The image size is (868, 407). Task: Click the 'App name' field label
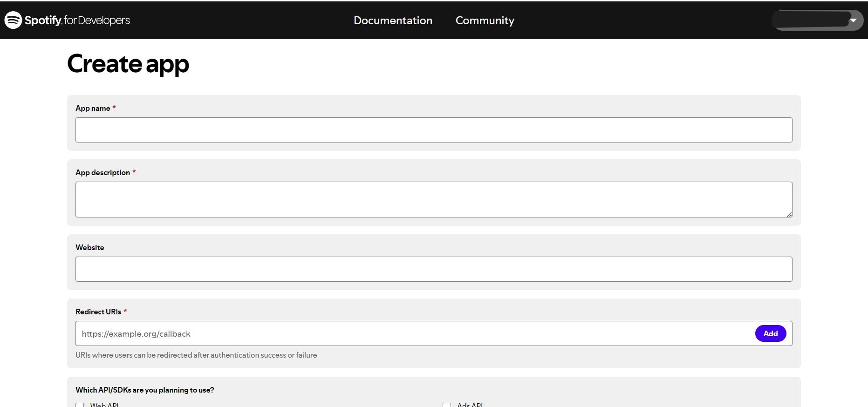tap(93, 108)
